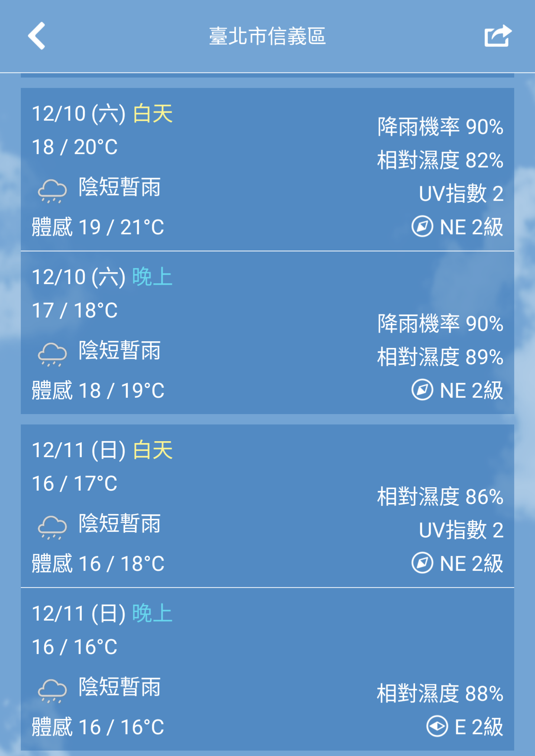Select the 臺北市信義區 title
The width and height of the screenshot is (535, 756).
pyautogui.click(x=267, y=36)
